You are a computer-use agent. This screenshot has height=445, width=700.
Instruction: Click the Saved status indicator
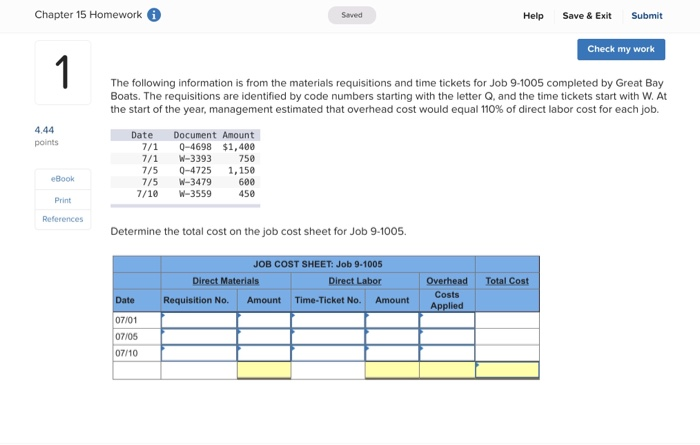(x=352, y=15)
